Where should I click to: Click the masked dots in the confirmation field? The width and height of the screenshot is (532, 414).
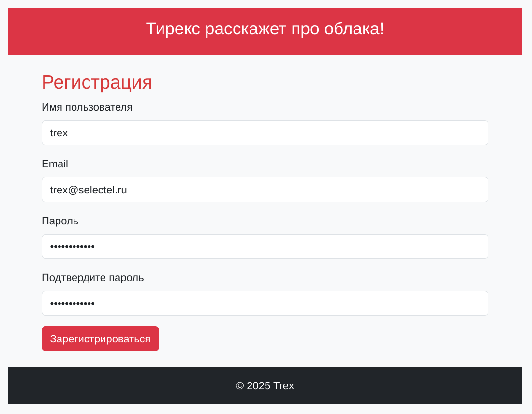[72, 303]
